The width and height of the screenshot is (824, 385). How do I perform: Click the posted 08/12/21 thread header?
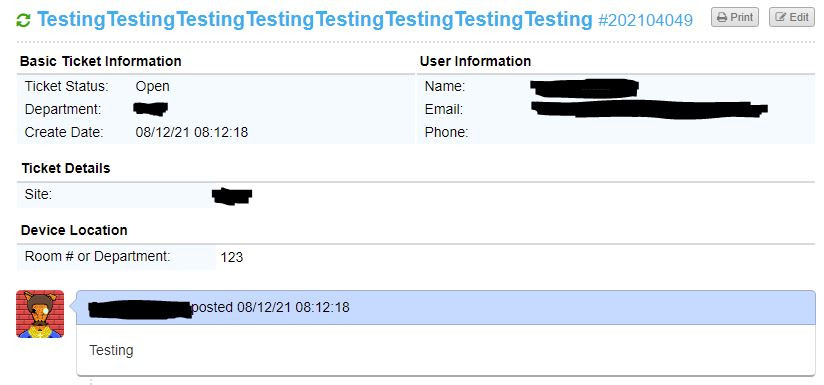click(446, 307)
